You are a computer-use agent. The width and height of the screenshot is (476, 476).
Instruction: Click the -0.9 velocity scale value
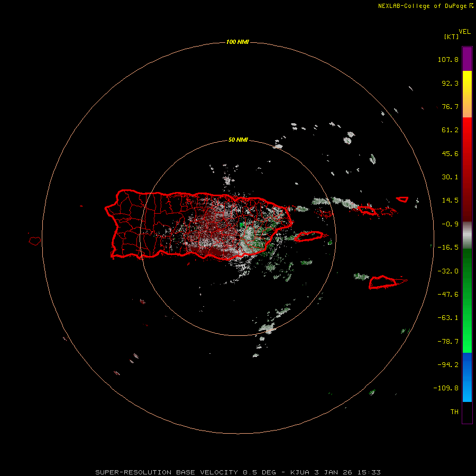click(x=450, y=224)
